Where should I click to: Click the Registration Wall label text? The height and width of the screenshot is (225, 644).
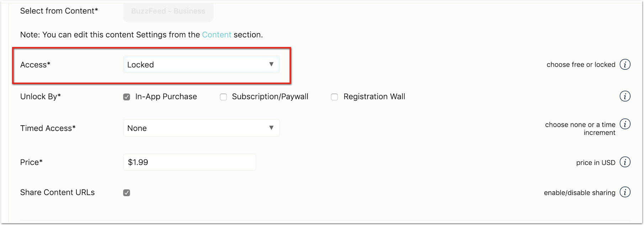tap(374, 96)
